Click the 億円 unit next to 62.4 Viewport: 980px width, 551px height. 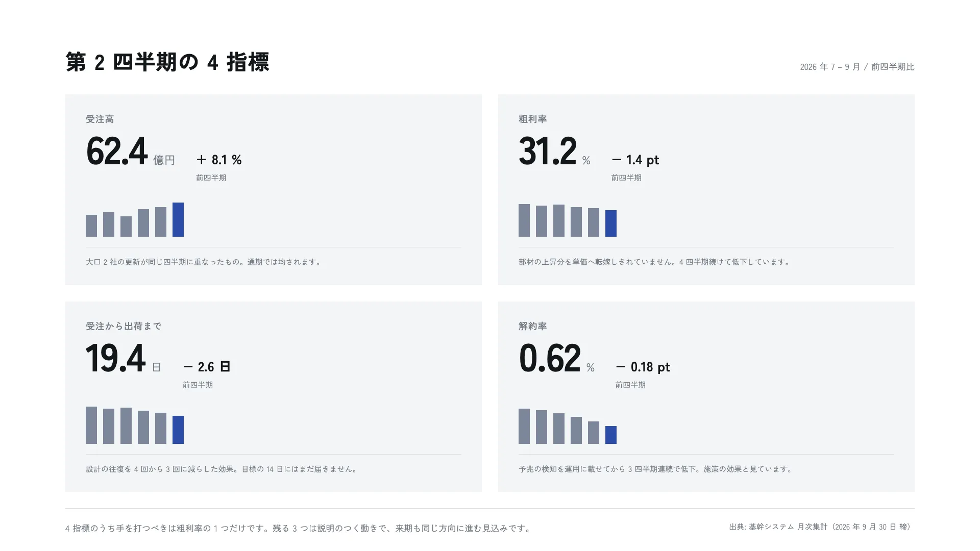tap(164, 160)
